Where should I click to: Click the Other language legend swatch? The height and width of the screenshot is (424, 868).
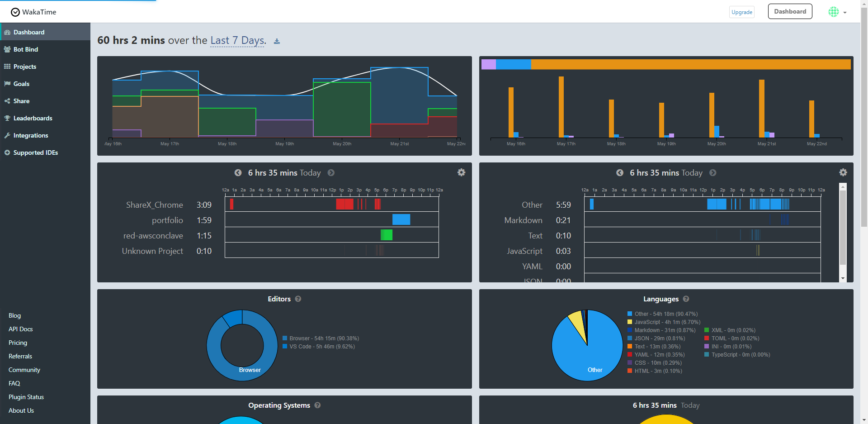[630, 314]
